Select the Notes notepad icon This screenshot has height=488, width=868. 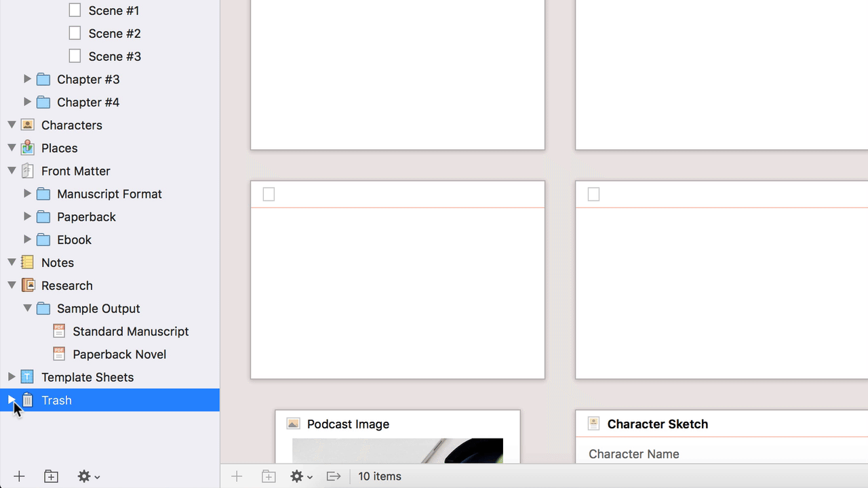pyautogui.click(x=27, y=262)
